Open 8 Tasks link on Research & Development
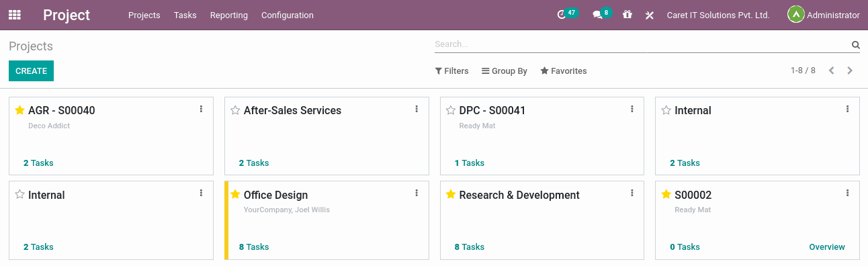The image size is (868, 266). click(x=470, y=247)
